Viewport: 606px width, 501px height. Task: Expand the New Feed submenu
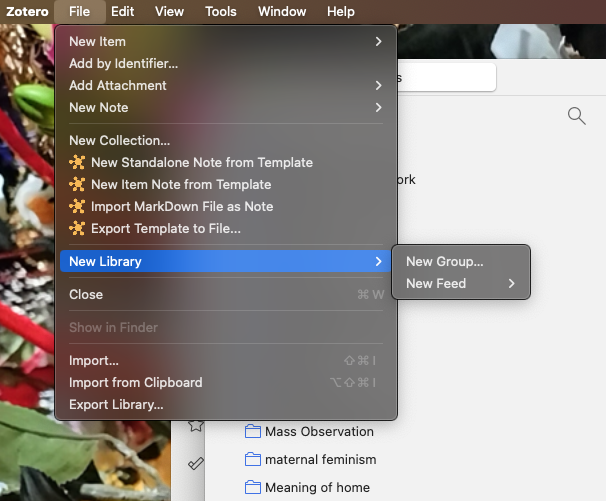point(461,283)
